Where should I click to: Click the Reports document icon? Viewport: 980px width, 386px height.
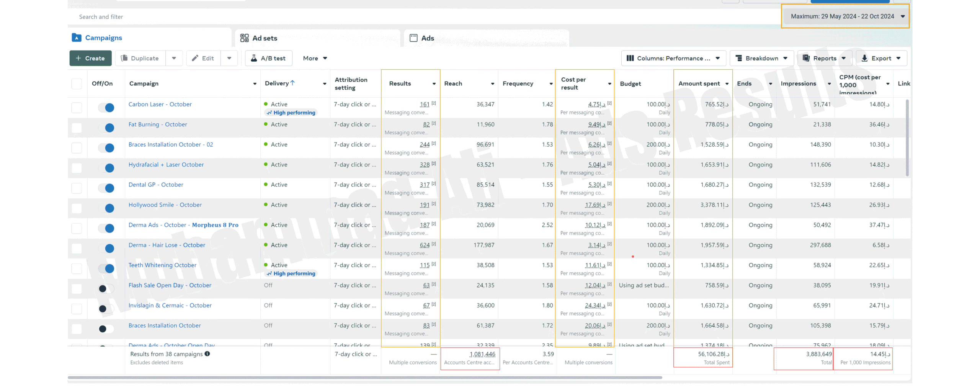[806, 58]
